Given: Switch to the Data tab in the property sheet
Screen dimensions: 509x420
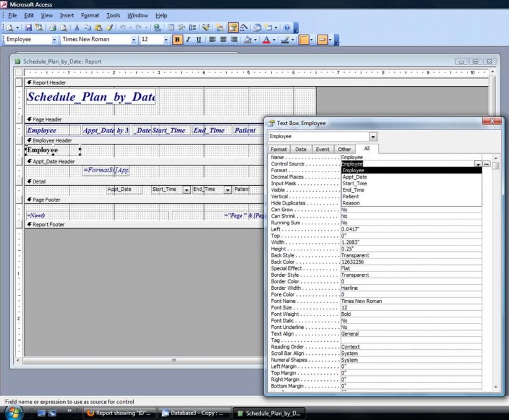Looking at the screenshot, I should pyautogui.click(x=301, y=149).
